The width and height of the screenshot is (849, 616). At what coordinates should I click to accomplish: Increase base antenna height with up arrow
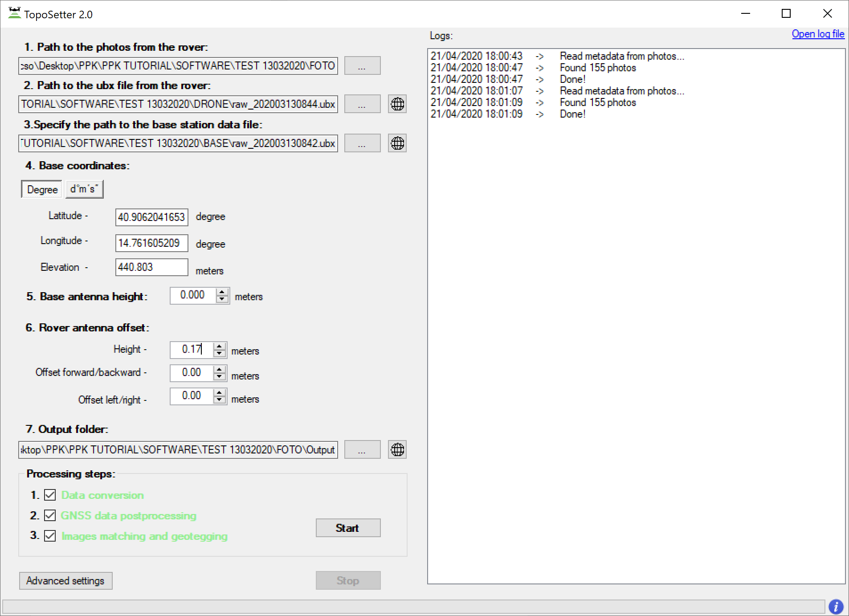coord(222,292)
